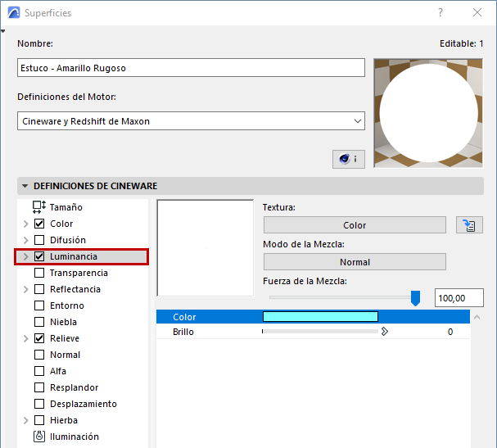Click arrow icon on Brillo slider
This screenshot has height=448, width=497.
click(x=384, y=333)
